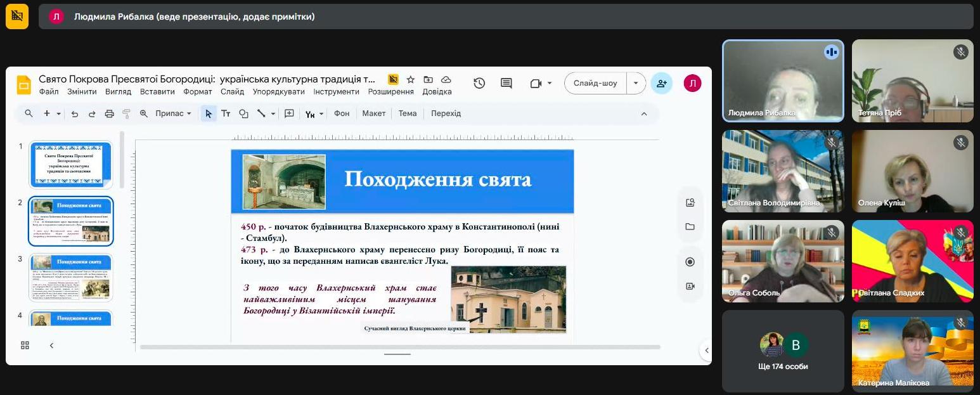The image size is (980, 395).
Task: Click the Undo arrow in toolbar
Action: pyautogui.click(x=75, y=113)
